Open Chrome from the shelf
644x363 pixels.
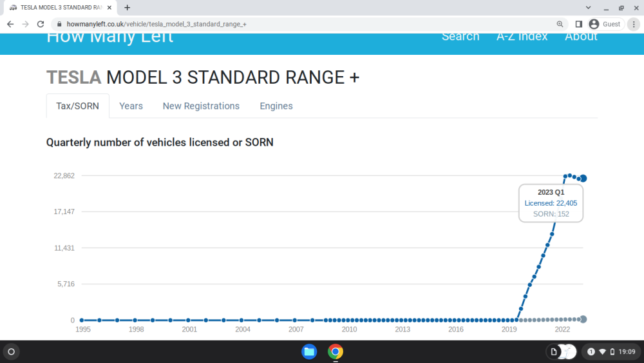(x=336, y=352)
